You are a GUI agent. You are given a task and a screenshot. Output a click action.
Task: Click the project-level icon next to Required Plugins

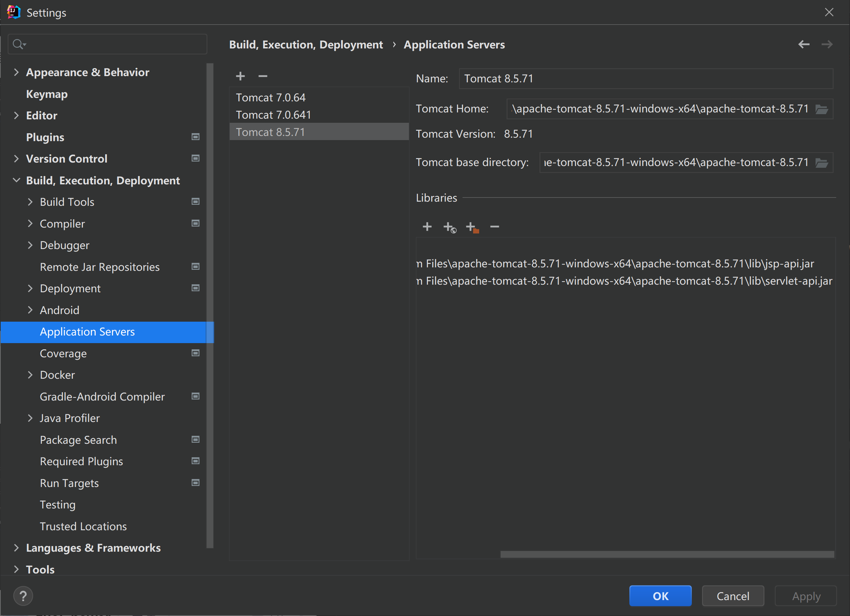pyautogui.click(x=195, y=461)
